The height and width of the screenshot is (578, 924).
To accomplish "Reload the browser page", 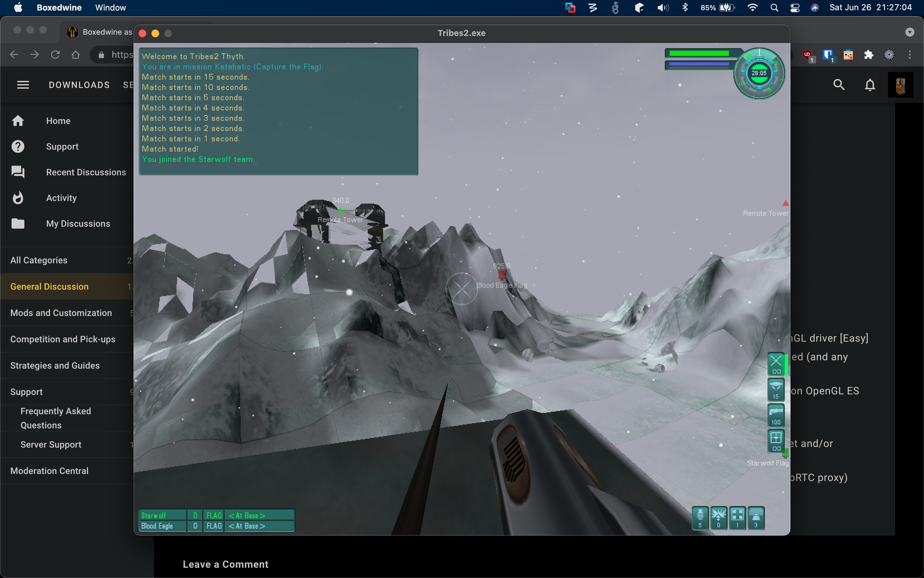I will [56, 55].
